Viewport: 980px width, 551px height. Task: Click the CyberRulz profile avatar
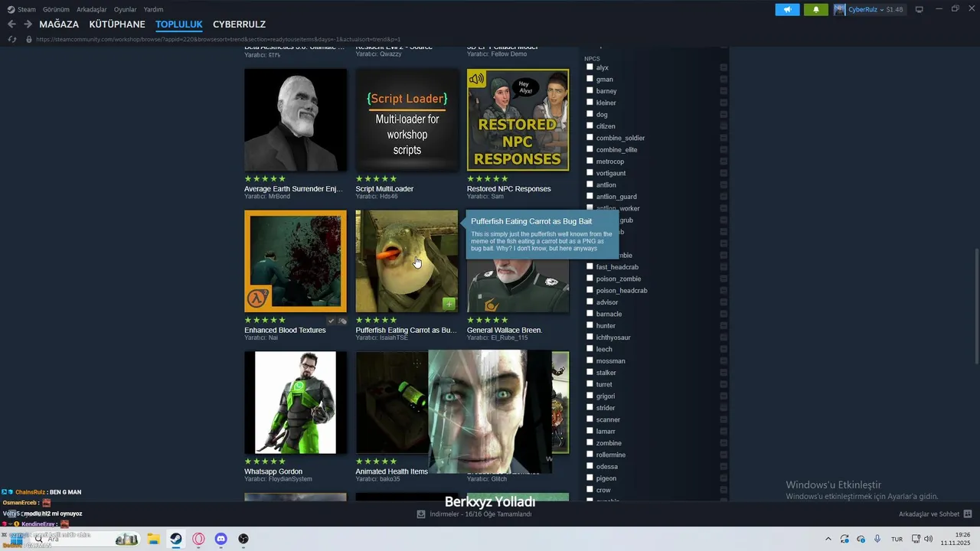(x=840, y=9)
